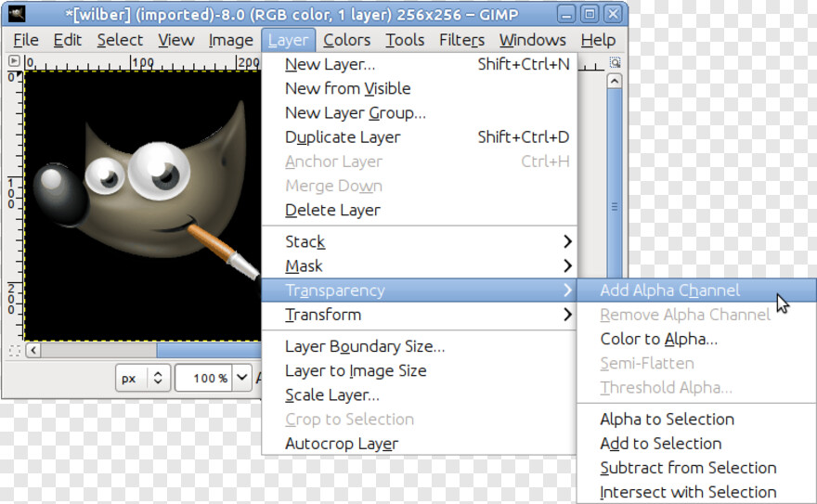Choose Scale Layer...

(x=420, y=395)
